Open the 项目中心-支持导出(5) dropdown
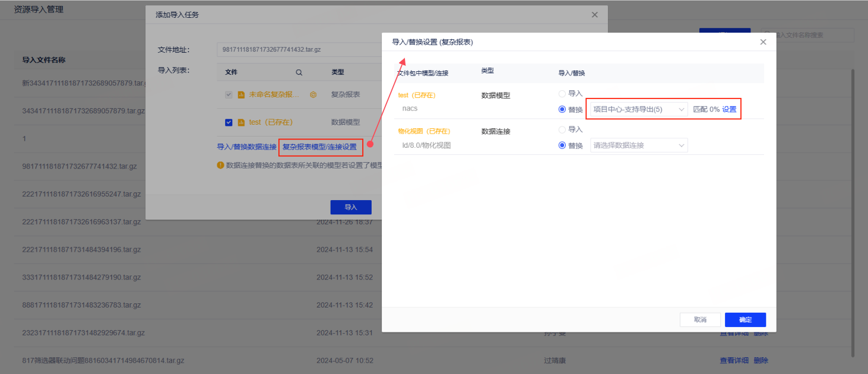Image resolution: width=868 pixels, height=374 pixels. [638, 109]
